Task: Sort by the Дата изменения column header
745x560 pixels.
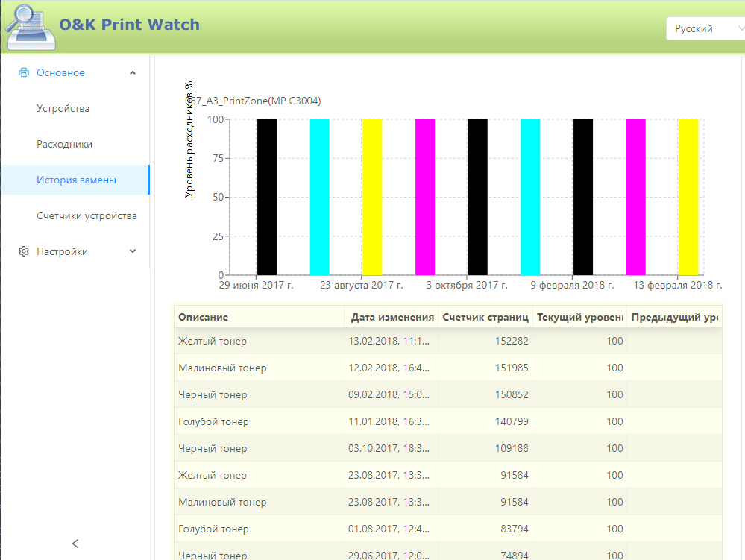Action: pyautogui.click(x=392, y=317)
